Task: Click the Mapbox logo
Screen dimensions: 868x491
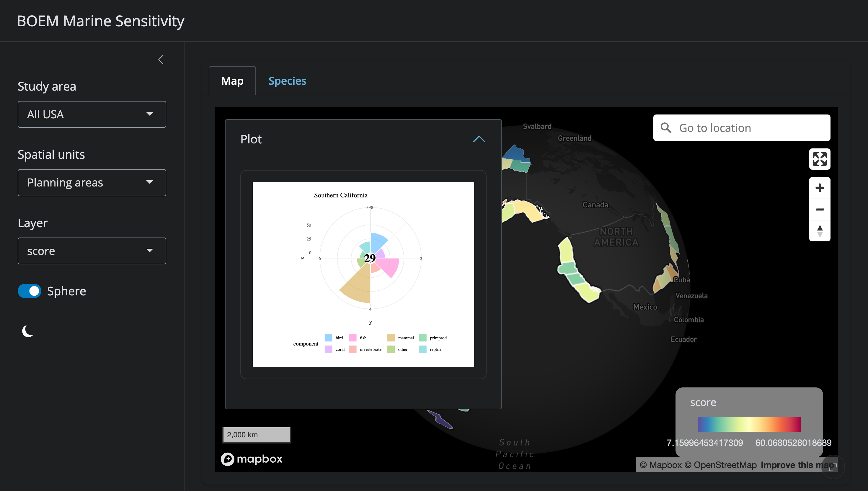Action: click(252, 459)
